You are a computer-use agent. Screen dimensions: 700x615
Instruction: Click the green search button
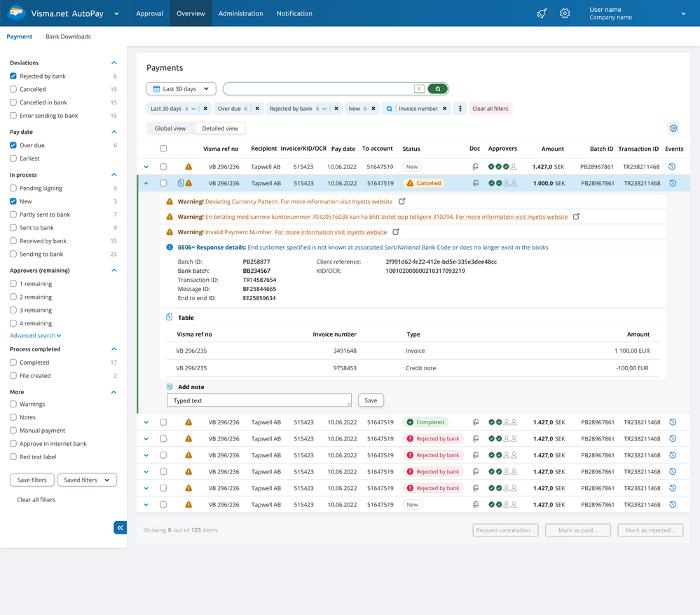click(x=437, y=89)
